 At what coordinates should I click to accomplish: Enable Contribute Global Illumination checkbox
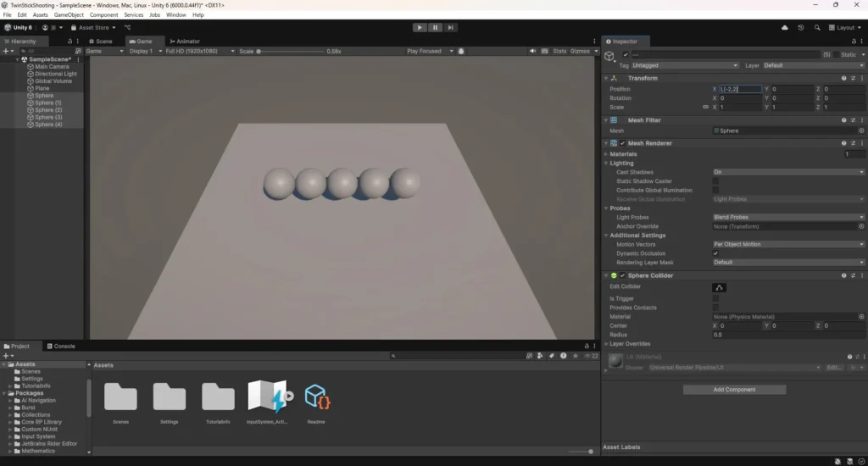[x=715, y=190]
